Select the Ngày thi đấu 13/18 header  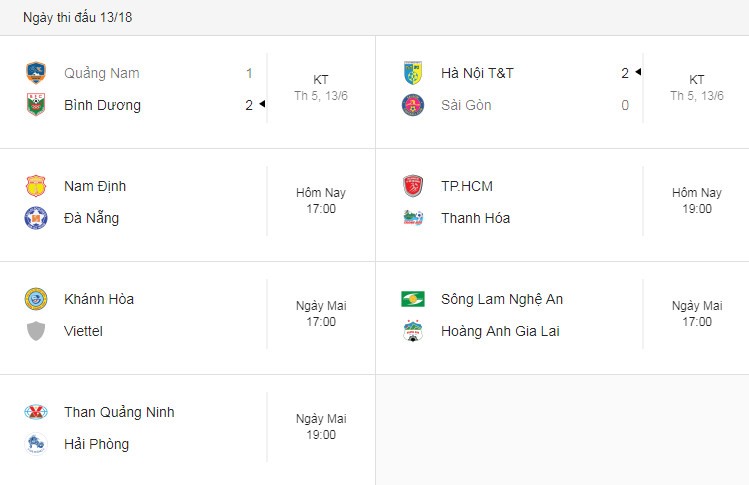click(77, 17)
